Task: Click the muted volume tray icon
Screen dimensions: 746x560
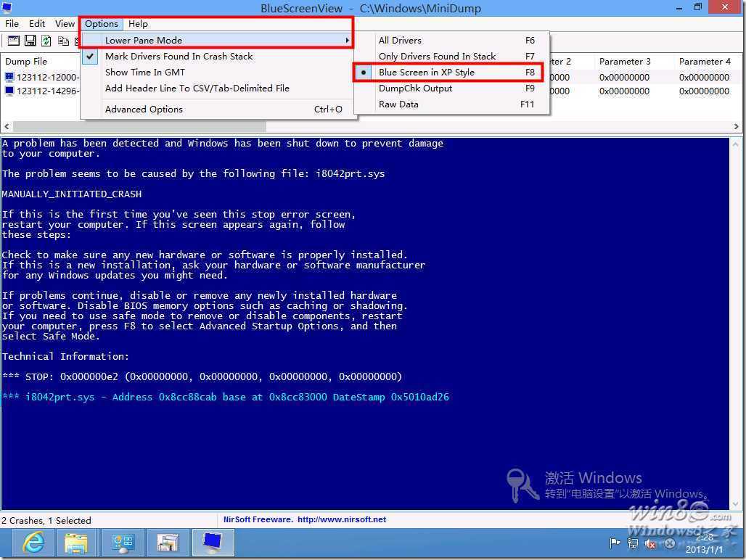Action: (650, 543)
